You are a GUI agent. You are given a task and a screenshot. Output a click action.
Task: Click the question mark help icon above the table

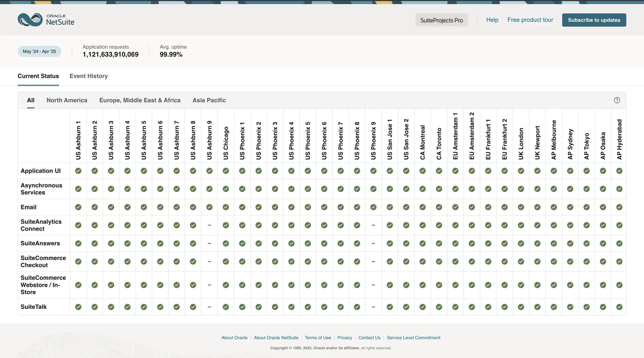pos(617,100)
